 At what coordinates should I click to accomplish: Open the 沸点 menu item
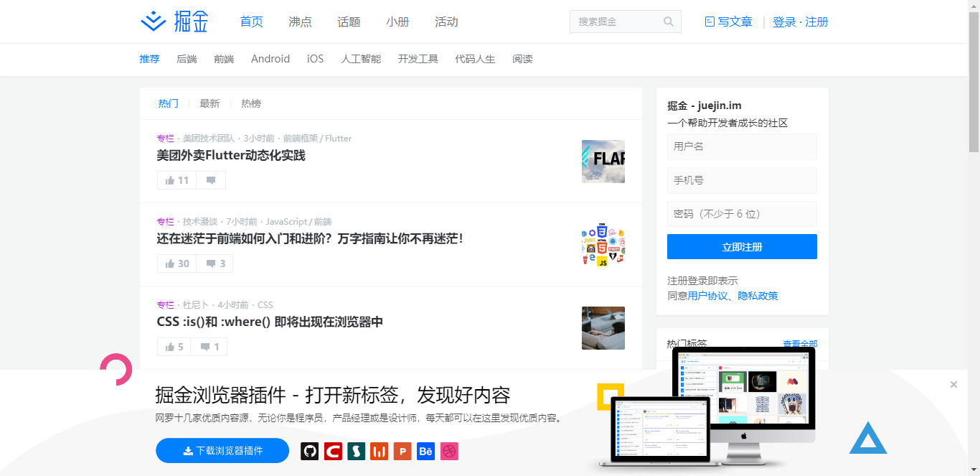(300, 22)
